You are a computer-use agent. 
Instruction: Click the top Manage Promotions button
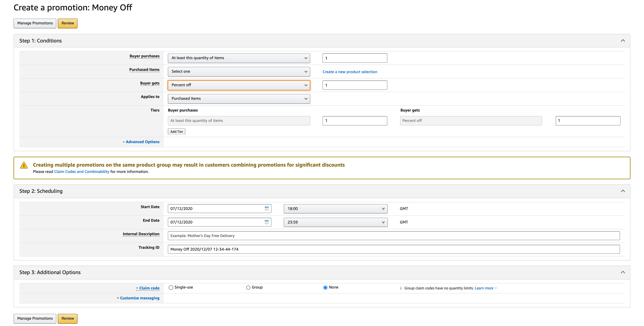pyautogui.click(x=35, y=23)
